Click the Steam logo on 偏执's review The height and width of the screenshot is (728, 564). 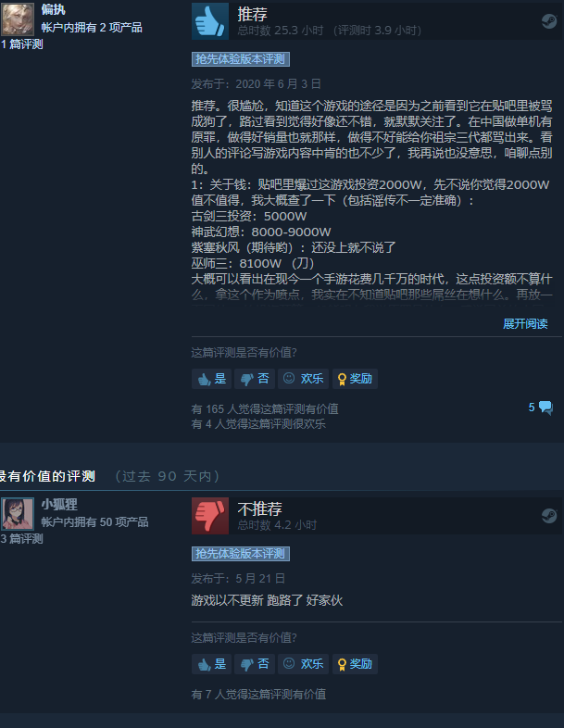[x=549, y=21]
